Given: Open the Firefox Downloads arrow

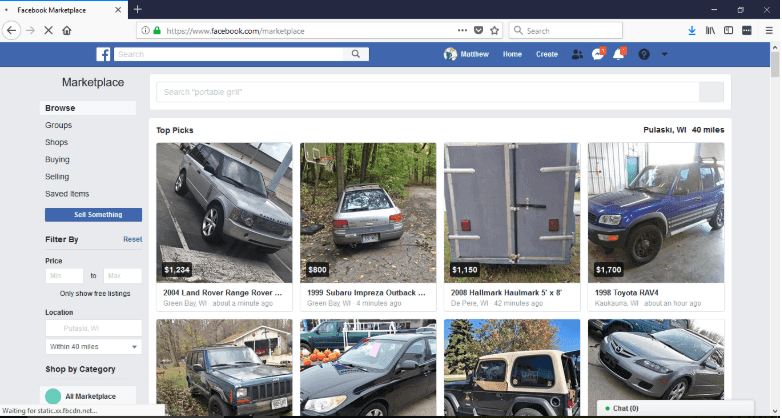Looking at the screenshot, I should click(x=692, y=30).
